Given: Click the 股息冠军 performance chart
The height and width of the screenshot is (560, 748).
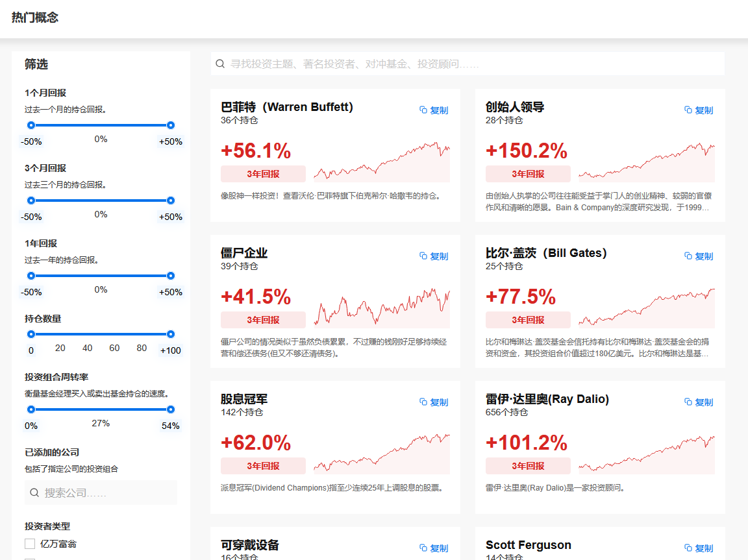Looking at the screenshot, I should pos(382,453).
